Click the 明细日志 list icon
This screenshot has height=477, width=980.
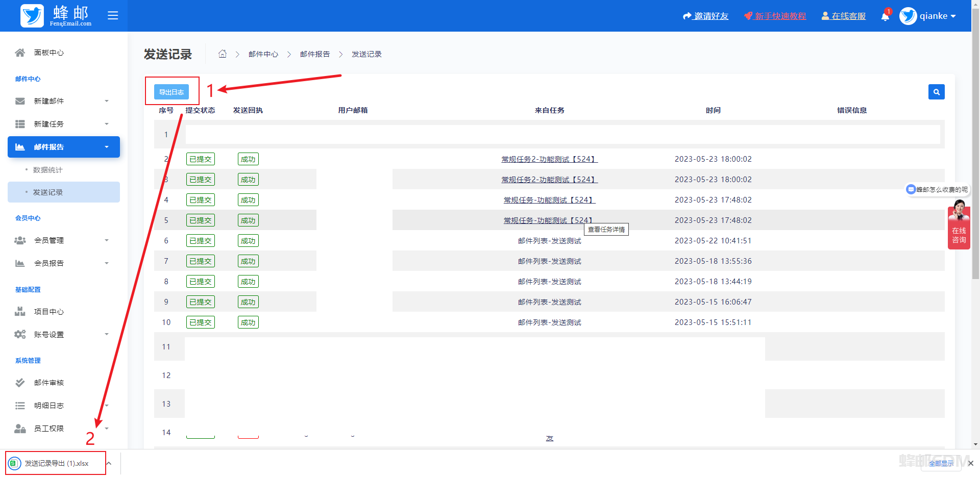pos(20,406)
